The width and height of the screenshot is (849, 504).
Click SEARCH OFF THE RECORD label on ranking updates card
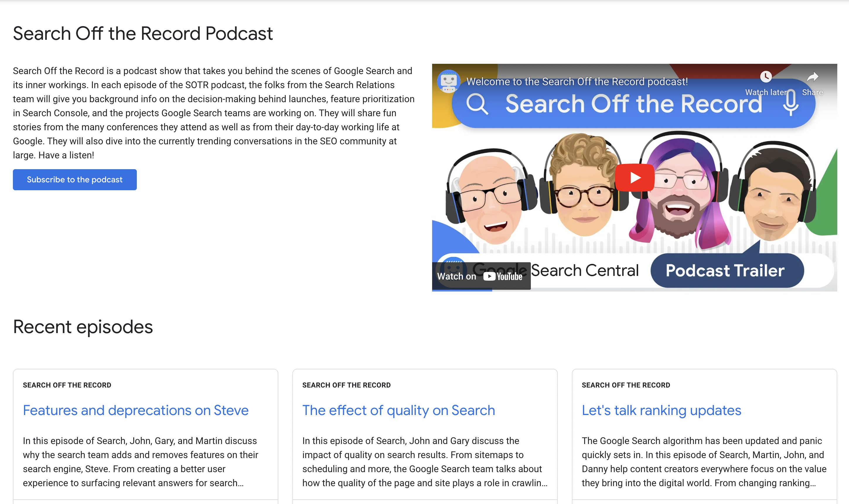(626, 385)
